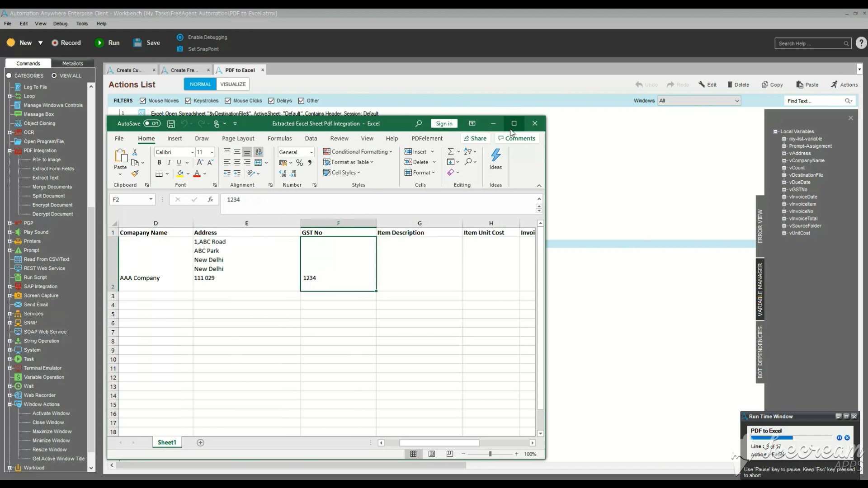Click the Format Painter brush icon
Image resolution: width=868 pixels, height=488 pixels.
click(x=135, y=174)
